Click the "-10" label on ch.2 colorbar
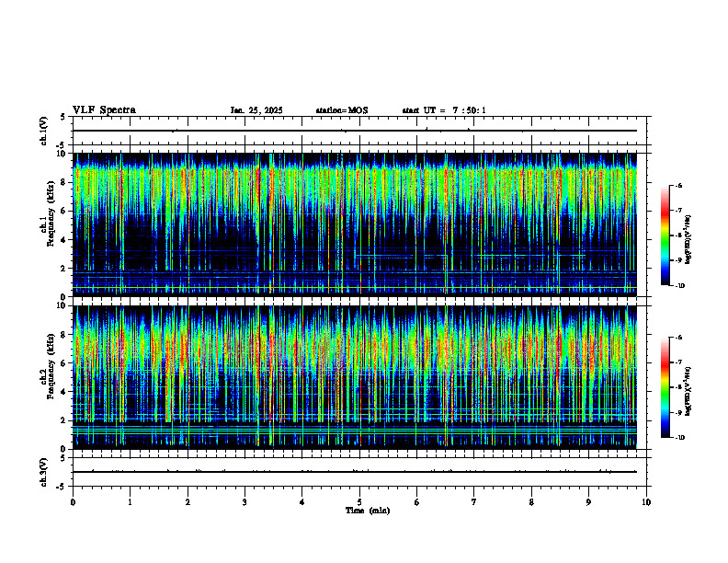This screenshot has width=728, height=563. point(679,438)
